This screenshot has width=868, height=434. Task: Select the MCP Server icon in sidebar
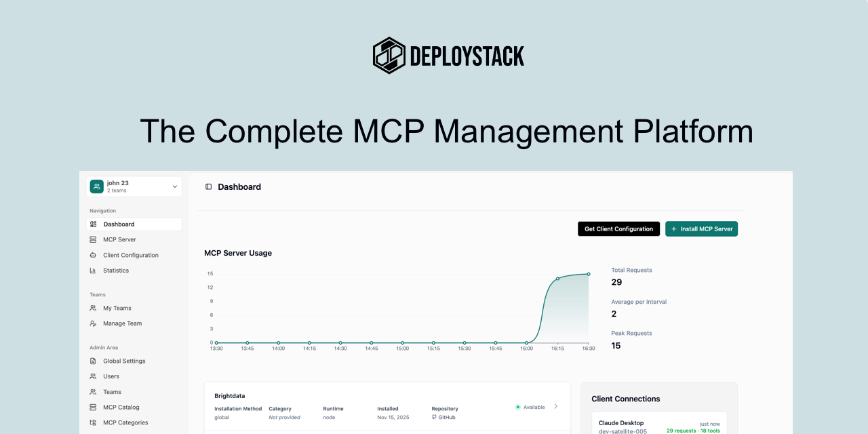click(93, 239)
